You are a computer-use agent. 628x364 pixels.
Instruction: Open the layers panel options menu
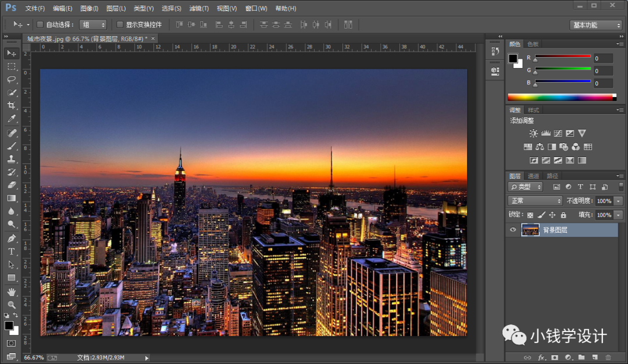[x=620, y=176]
